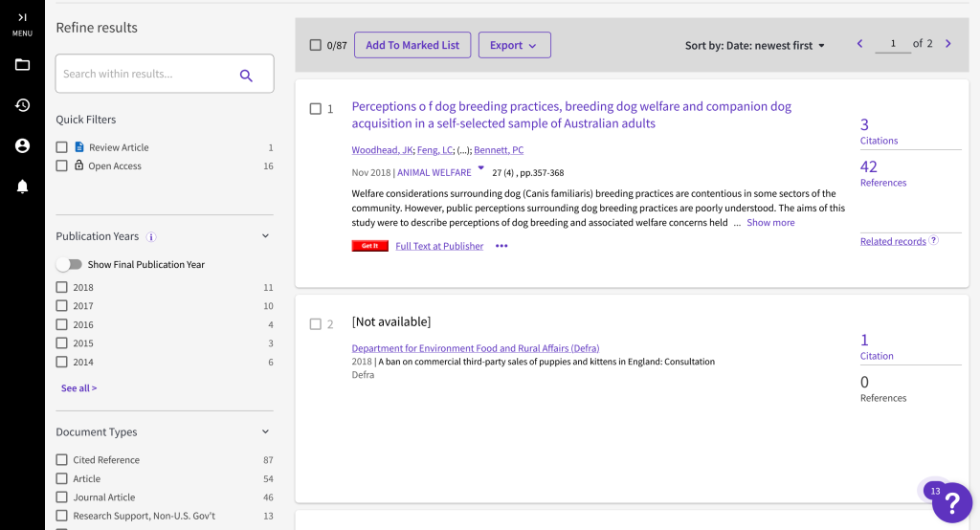
Task: Check the 2015 publication year
Action: pyautogui.click(x=61, y=343)
